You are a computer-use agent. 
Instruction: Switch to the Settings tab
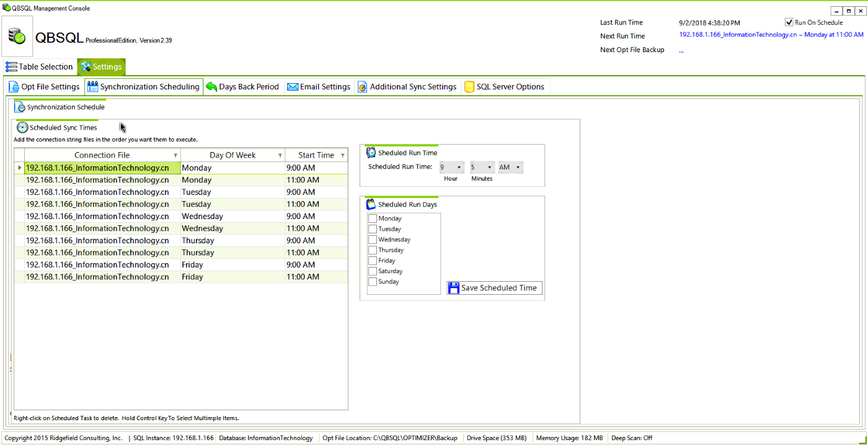click(x=100, y=67)
